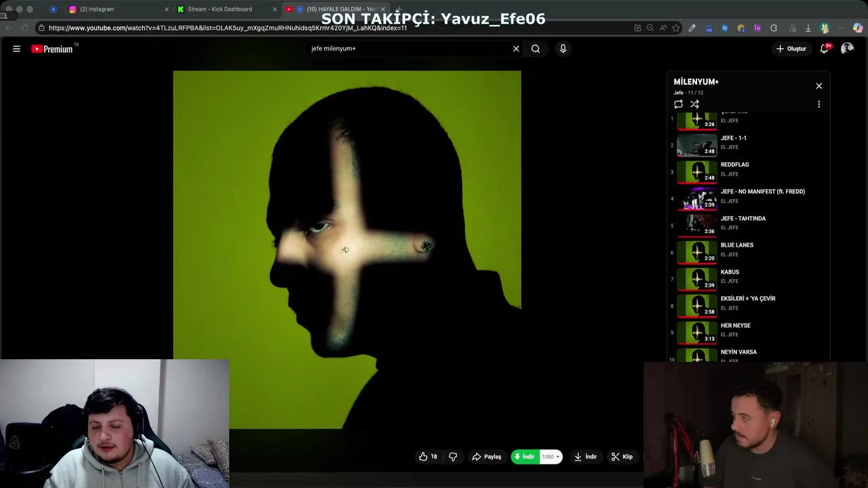Toggle playlist shuffle in MİLENYUM+ panel
868x488 pixels.
[x=694, y=104]
